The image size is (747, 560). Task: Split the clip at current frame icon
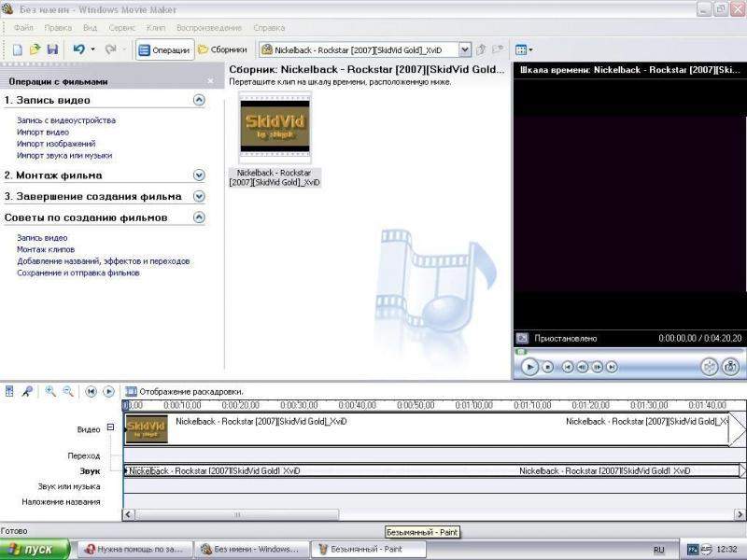[x=710, y=367]
